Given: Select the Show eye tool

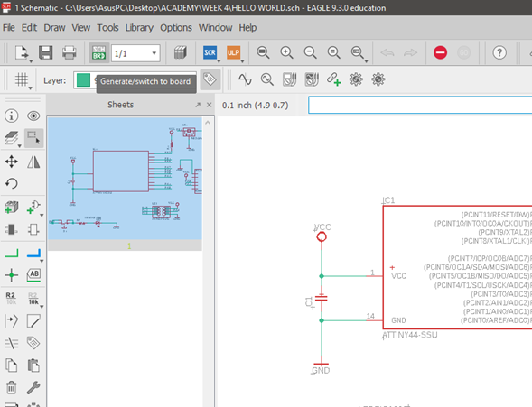Looking at the screenshot, I should (x=33, y=116).
